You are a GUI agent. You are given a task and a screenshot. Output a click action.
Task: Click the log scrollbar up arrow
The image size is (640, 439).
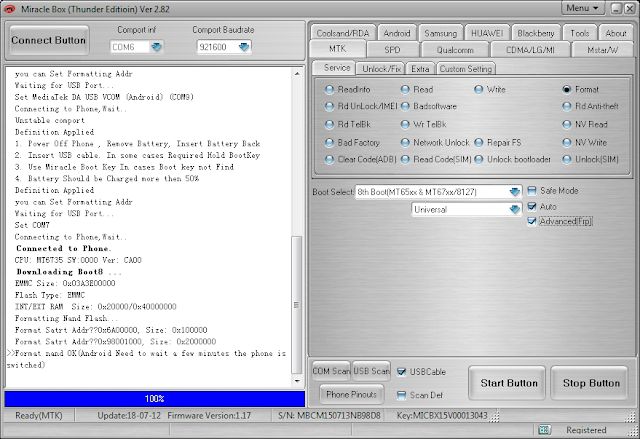tap(297, 73)
